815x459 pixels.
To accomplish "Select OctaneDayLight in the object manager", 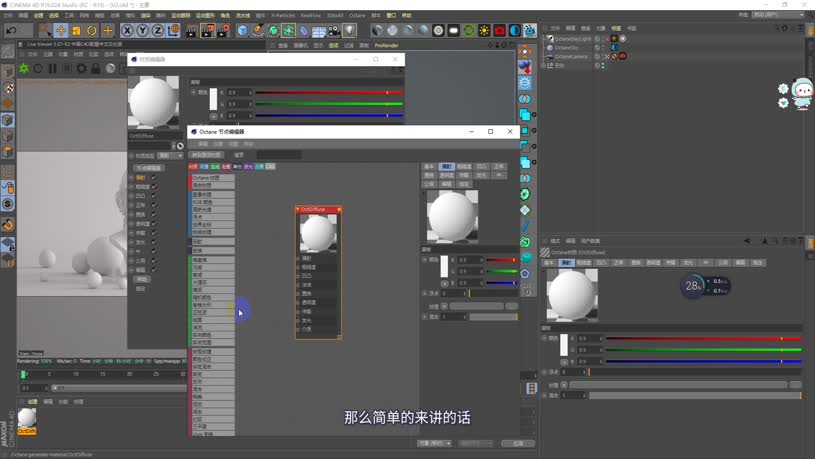I will coord(572,38).
